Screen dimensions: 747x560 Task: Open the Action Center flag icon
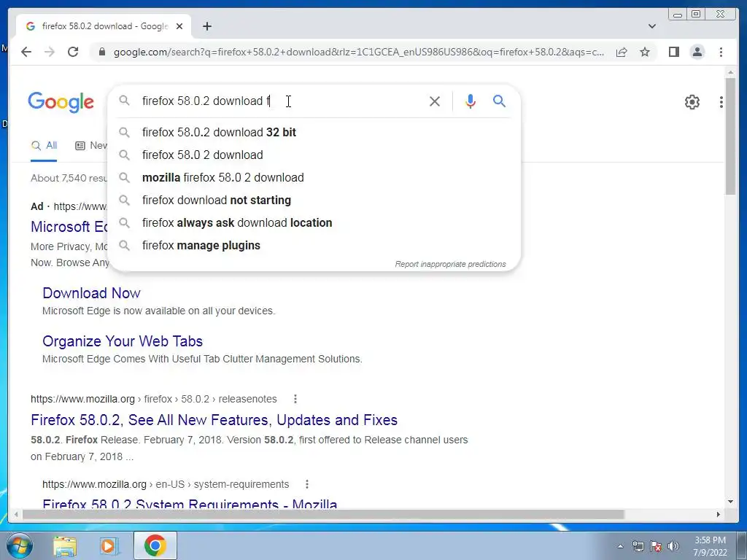click(x=656, y=546)
